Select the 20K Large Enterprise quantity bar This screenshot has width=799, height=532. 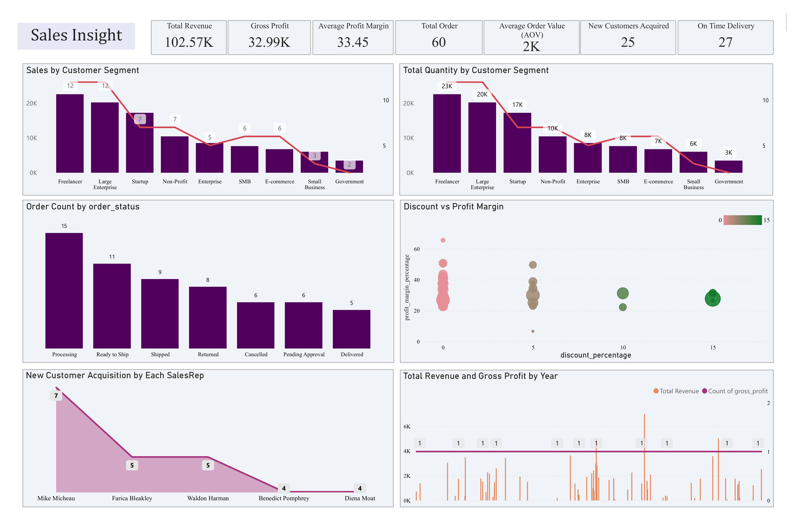pos(482,137)
